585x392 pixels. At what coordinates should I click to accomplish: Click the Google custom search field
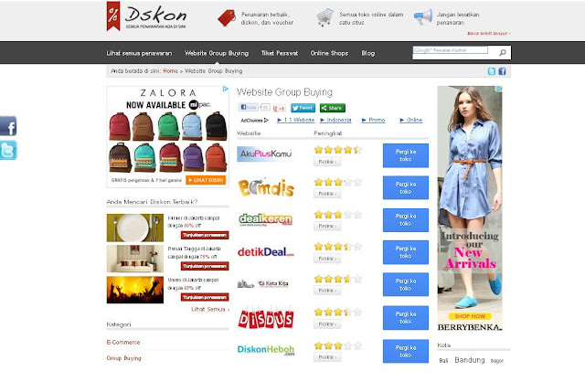[451, 50]
